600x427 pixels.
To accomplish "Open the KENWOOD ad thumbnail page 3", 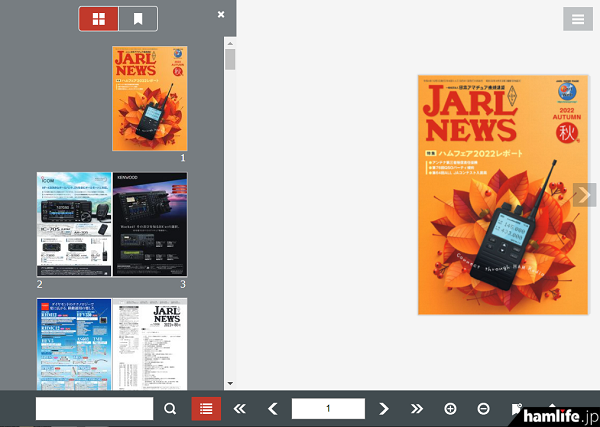I will (x=150, y=224).
